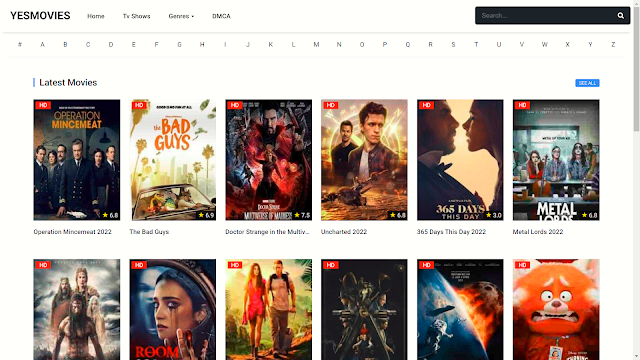Filter movies by letter S

point(453,44)
